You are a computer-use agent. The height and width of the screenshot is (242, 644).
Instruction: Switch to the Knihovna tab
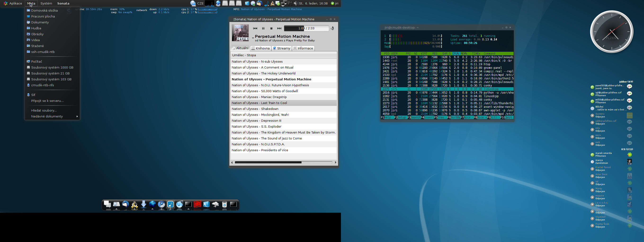pos(260,48)
